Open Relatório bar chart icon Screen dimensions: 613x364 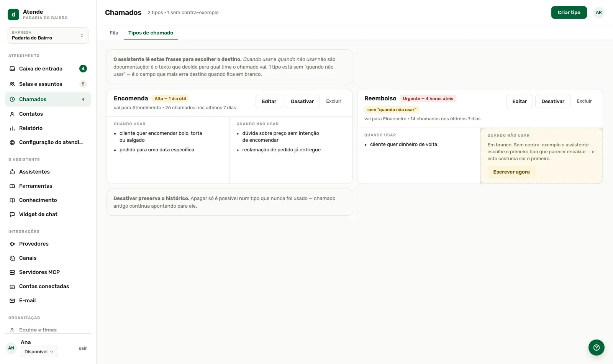point(12,128)
